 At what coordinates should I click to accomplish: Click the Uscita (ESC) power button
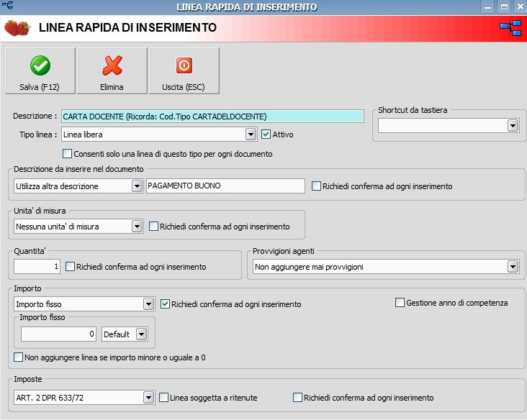pyautogui.click(x=184, y=71)
